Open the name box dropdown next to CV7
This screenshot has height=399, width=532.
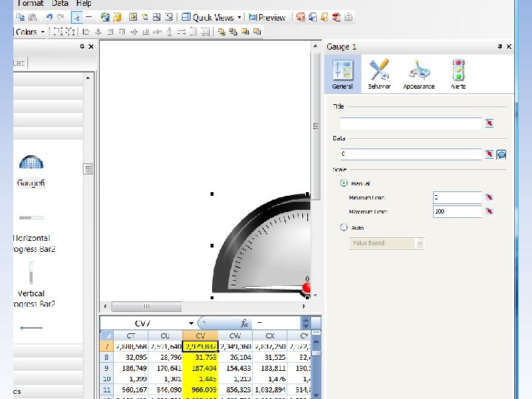coord(191,323)
